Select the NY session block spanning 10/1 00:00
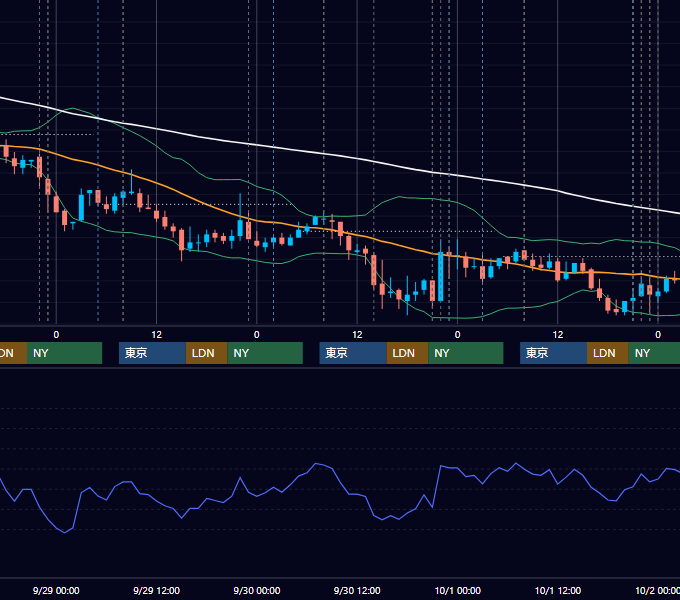The image size is (680, 600). (466, 353)
